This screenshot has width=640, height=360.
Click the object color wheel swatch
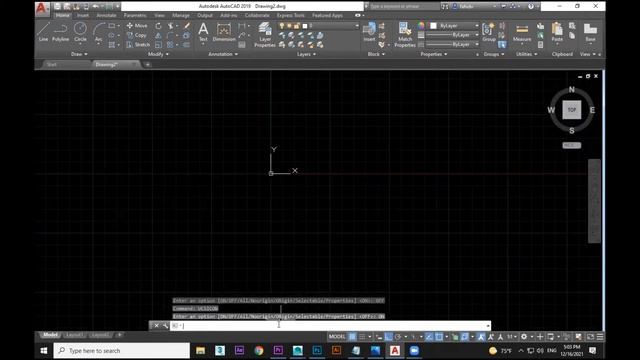[x=421, y=26]
